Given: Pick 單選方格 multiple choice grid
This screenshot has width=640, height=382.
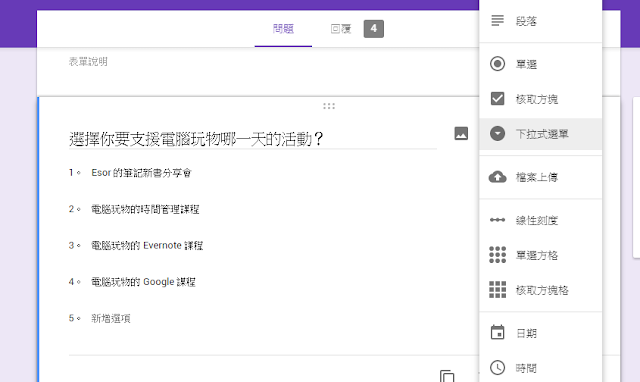Looking at the screenshot, I should pyautogui.click(x=540, y=255).
